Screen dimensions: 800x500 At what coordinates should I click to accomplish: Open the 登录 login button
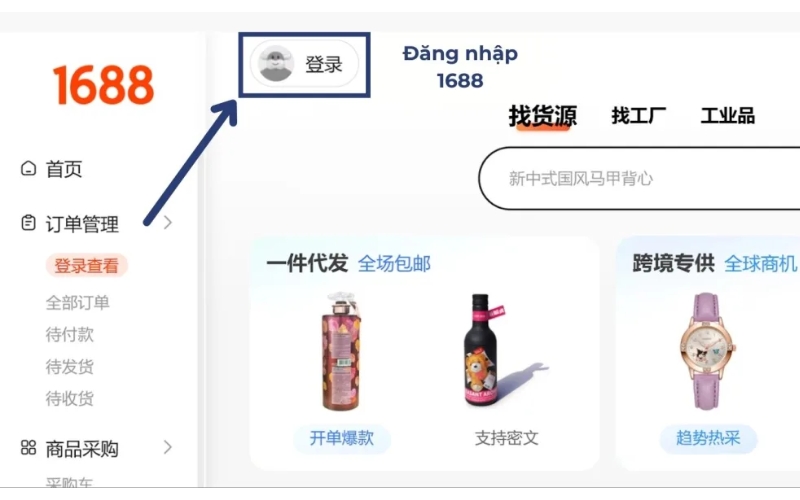pos(305,64)
